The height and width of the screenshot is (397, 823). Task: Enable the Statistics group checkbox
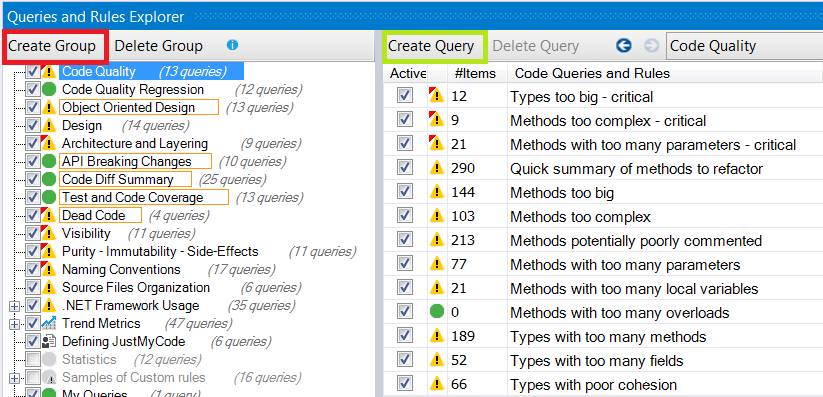click(x=33, y=360)
